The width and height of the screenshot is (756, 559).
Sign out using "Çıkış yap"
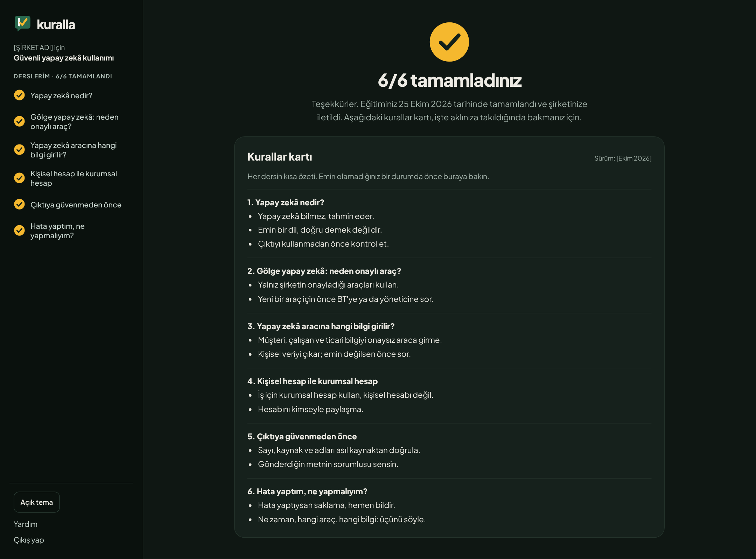pos(29,540)
